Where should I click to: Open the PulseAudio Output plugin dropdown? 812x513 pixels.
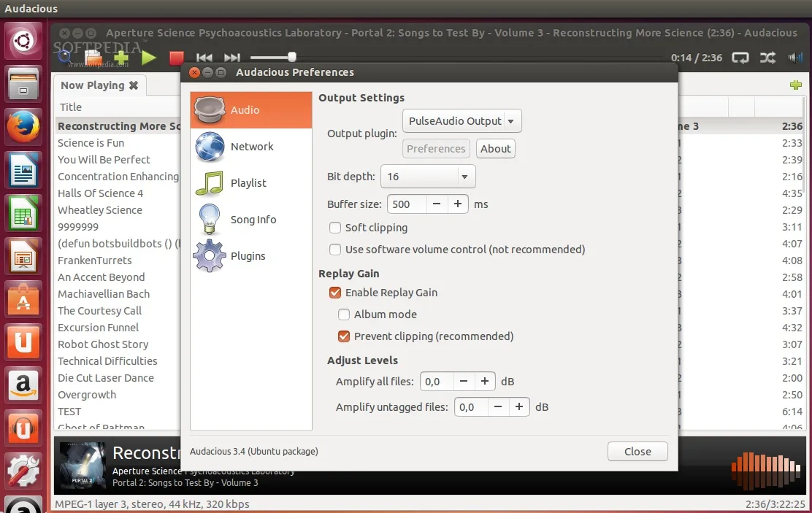461,121
